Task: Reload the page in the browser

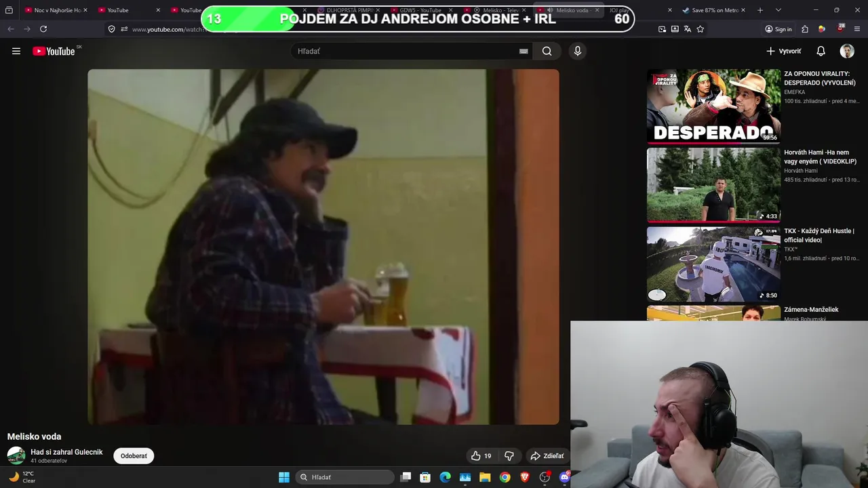Action: 43,29
